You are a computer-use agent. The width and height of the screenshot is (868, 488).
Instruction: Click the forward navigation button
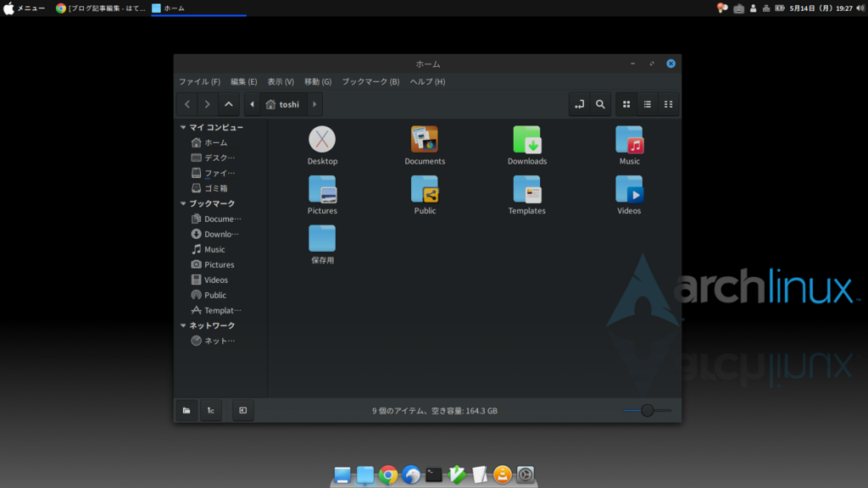pyautogui.click(x=207, y=103)
